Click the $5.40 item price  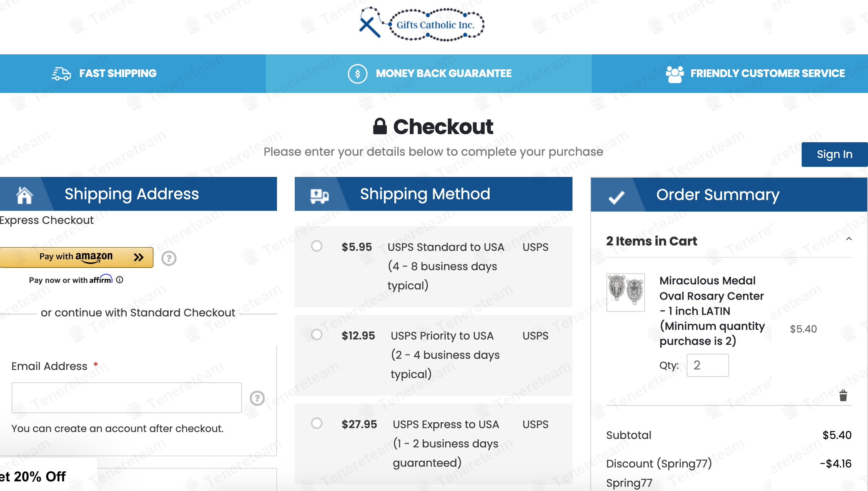(x=803, y=329)
